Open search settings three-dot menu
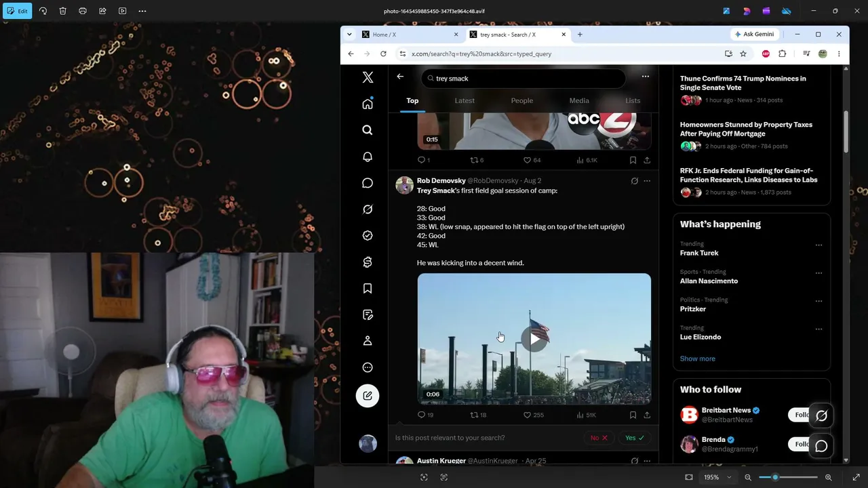Viewport: 868px width, 488px height. [x=645, y=77]
